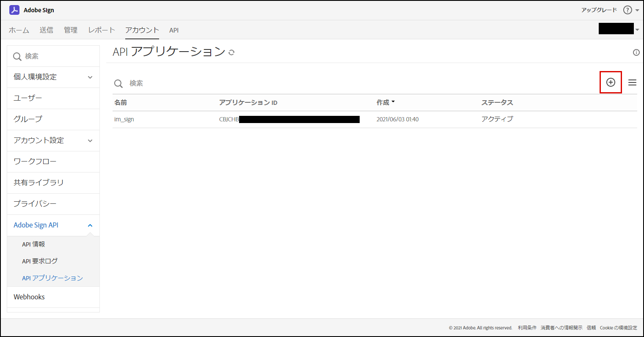The height and width of the screenshot is (337, 644).
Task: Select API アプリケーション submenu item
Action: 52,278
